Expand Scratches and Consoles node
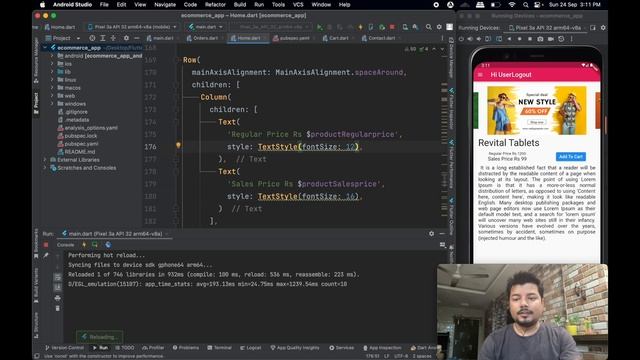This screenshot has width=640, height=360. pos(45,168)
